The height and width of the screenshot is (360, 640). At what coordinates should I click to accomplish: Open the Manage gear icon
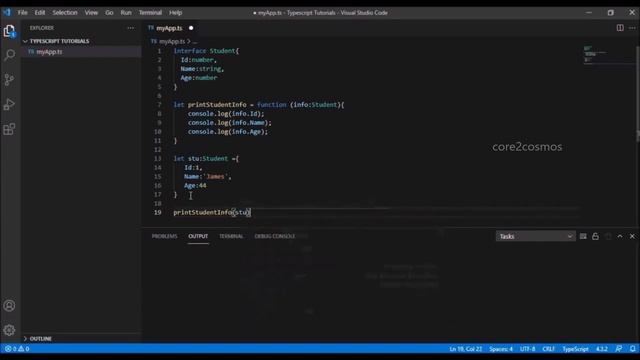pos(9,330)
